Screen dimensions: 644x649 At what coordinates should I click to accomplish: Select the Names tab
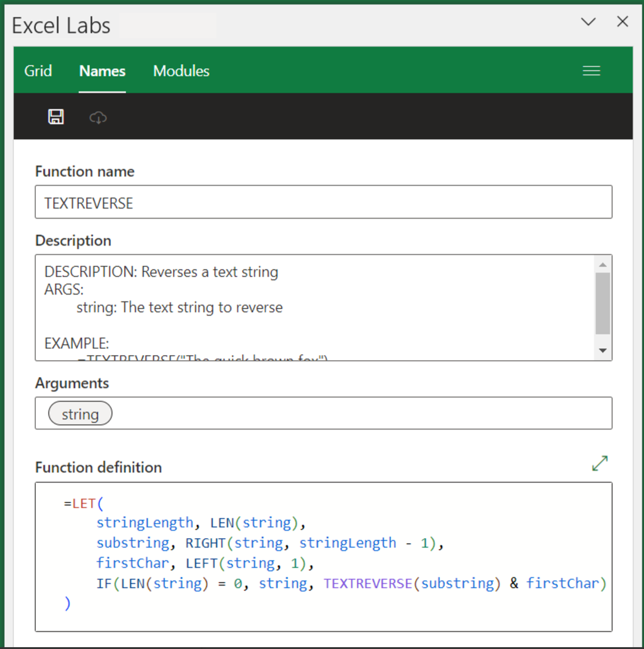pyautogui.click(x=102, y=71)
